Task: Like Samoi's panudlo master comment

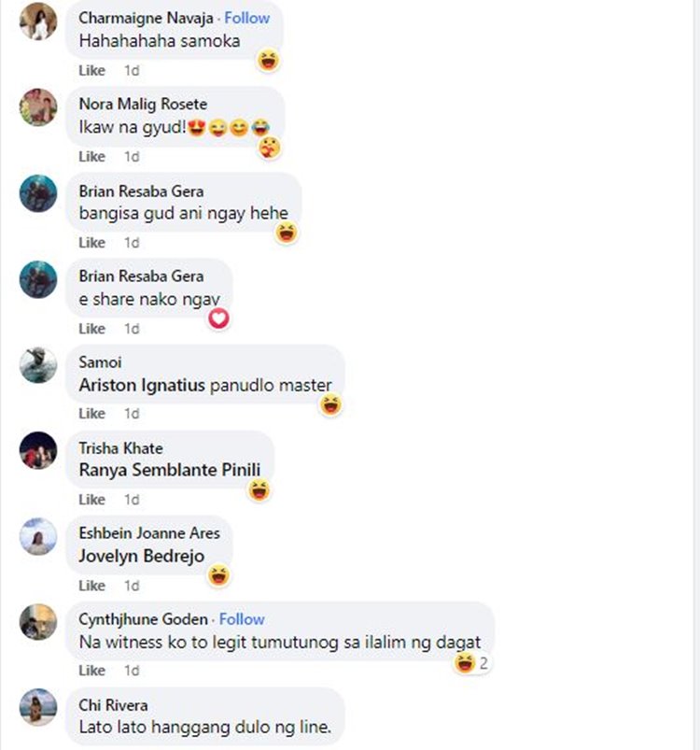Action: pyautogui.click(x=91, y=413)
